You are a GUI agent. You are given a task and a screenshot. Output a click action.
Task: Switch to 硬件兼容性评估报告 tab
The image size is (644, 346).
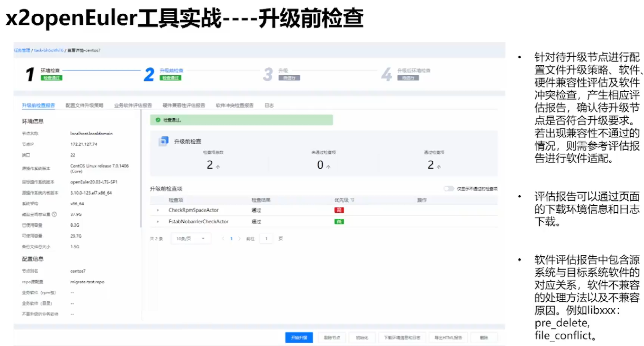[184, 105]
